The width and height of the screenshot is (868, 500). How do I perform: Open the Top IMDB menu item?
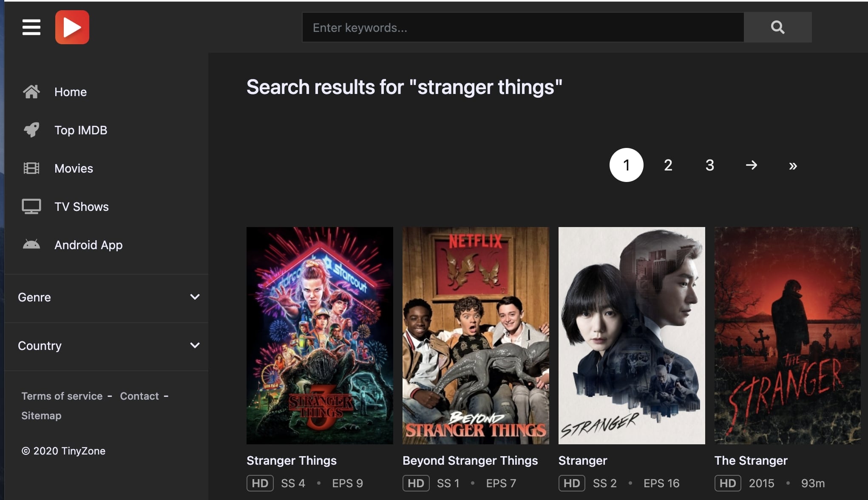pos(81,130)
